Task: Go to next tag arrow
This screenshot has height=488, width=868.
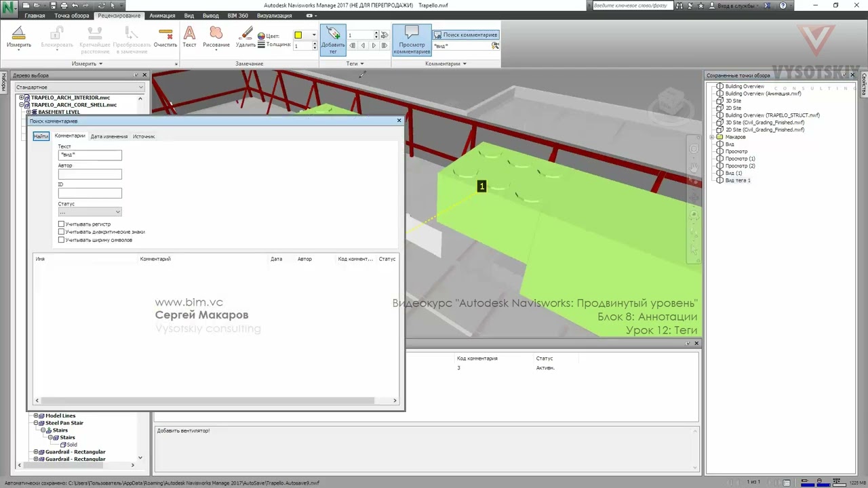Action: (x=374, y=45)
